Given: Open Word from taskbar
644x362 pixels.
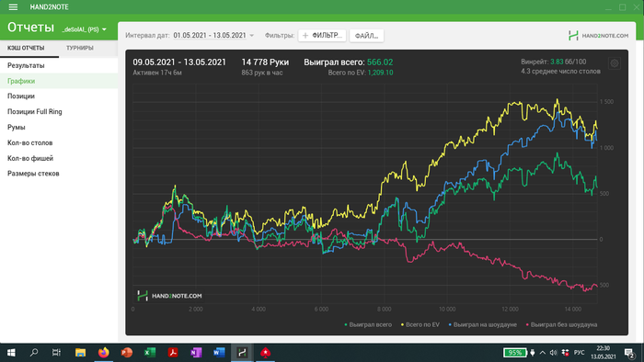Looking at the screenshot, I should coord(219,353).
